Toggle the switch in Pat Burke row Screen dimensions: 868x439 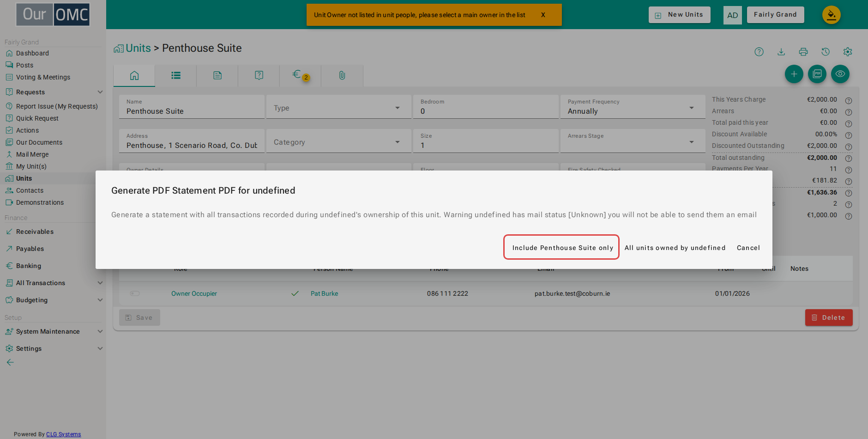pos(135,293)
